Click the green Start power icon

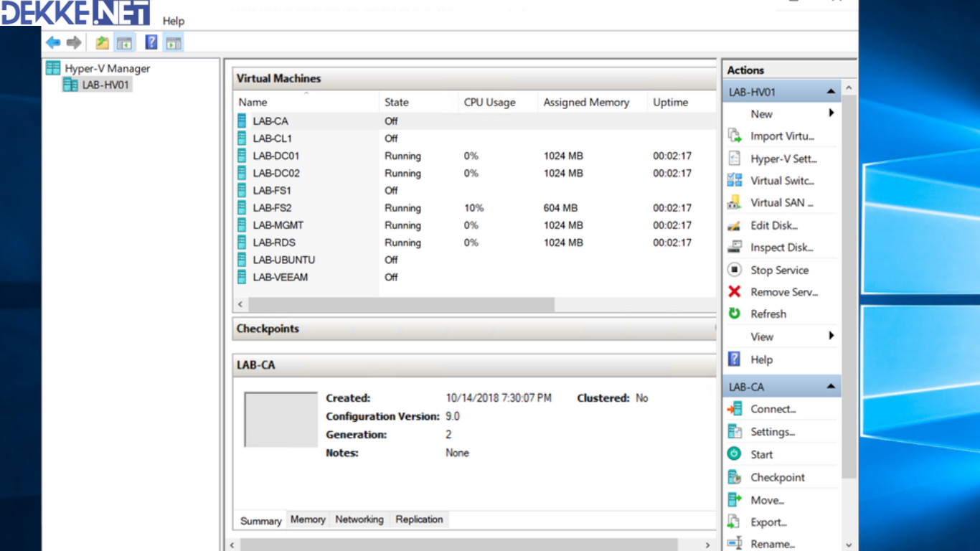pos(734,453)
